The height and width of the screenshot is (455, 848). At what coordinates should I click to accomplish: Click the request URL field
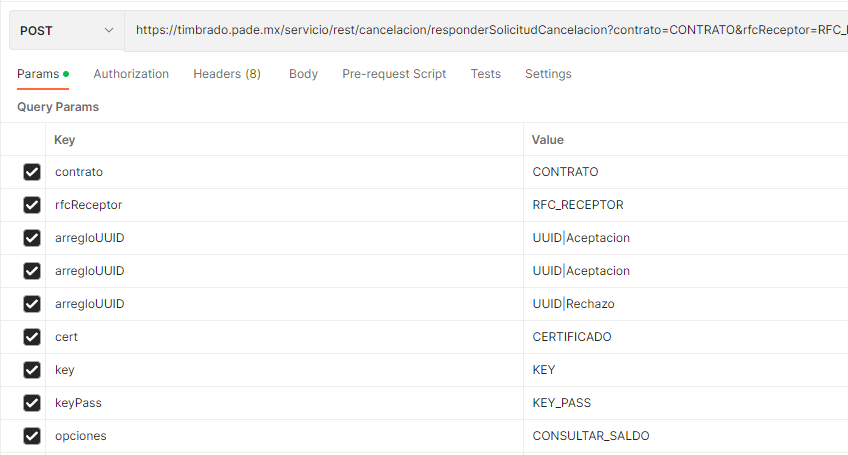(x=486, y=30)
